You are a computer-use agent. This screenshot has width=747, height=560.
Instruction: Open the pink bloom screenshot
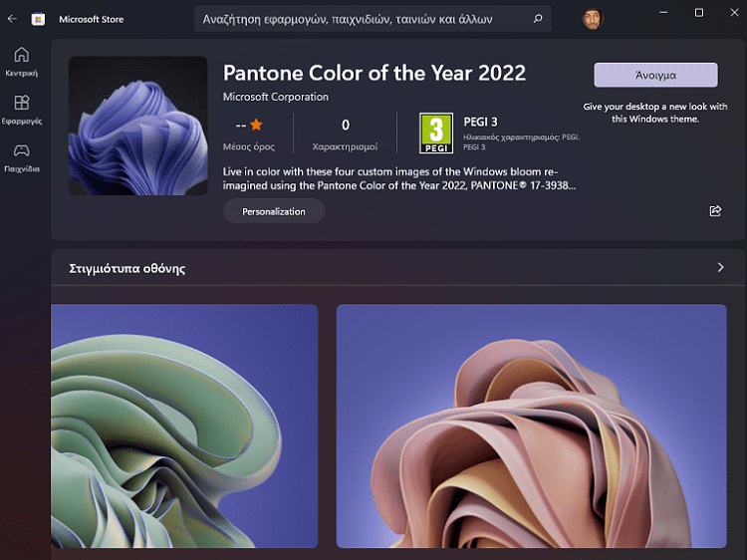[531, 425]
